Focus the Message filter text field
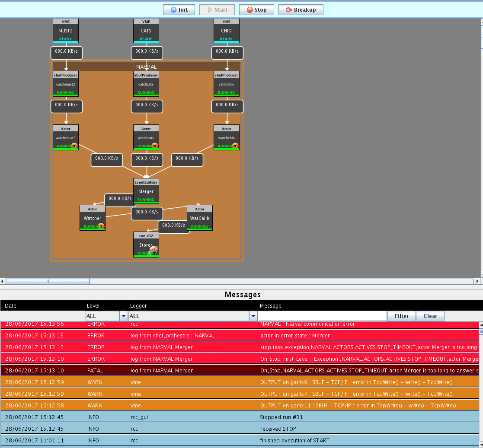483x448 pixels. click(x=322, y=316)
